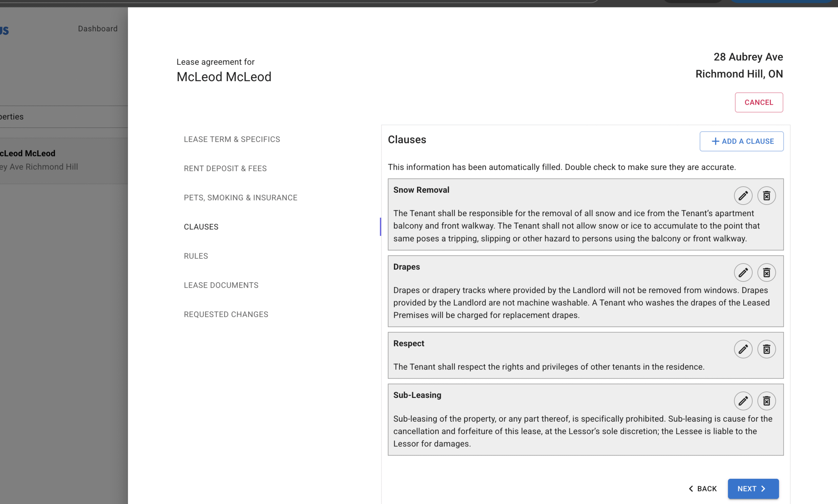Delete the Respect clause
838x504 pixels.
click(766, 349)
